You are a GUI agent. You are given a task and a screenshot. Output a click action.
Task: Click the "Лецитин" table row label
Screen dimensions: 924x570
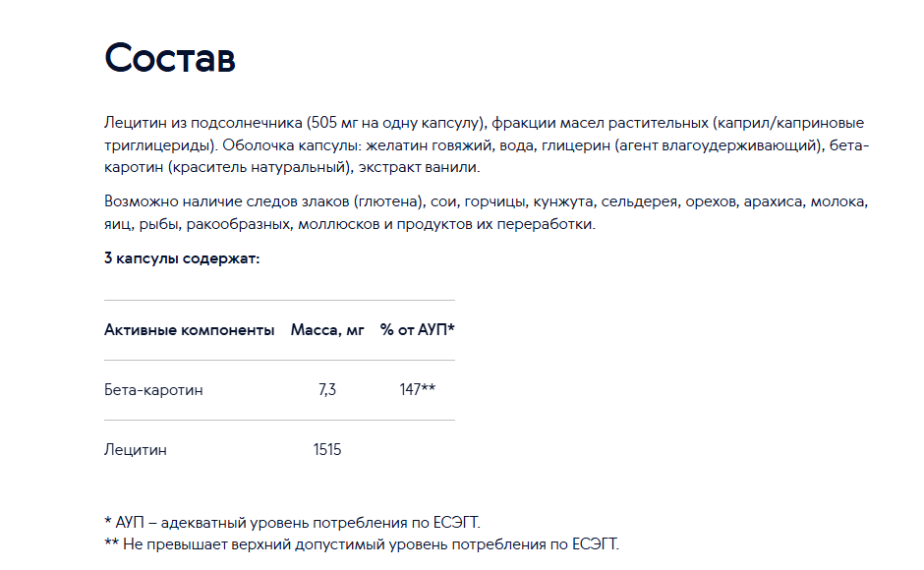[136, 450]
